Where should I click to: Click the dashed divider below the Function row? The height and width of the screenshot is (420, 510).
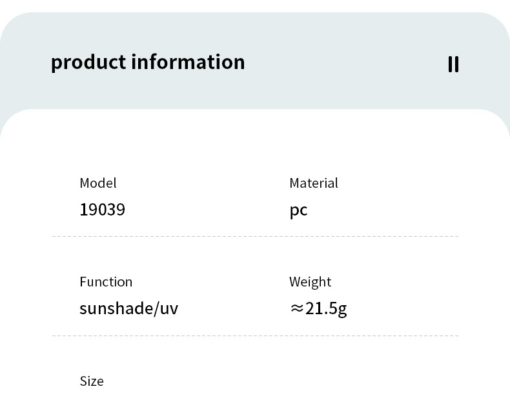[x=255, y=335]
